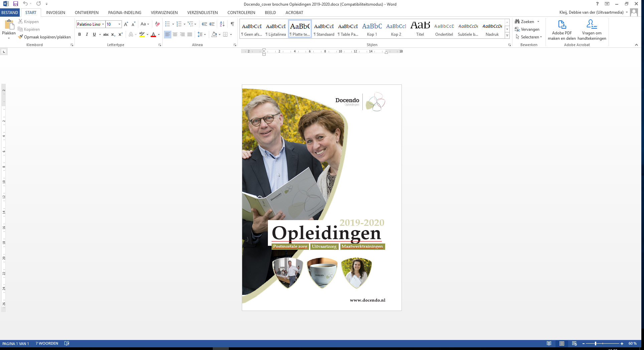Click the Save icon in title bar
Screen dimensions: 644x350
tap(15, 4)
